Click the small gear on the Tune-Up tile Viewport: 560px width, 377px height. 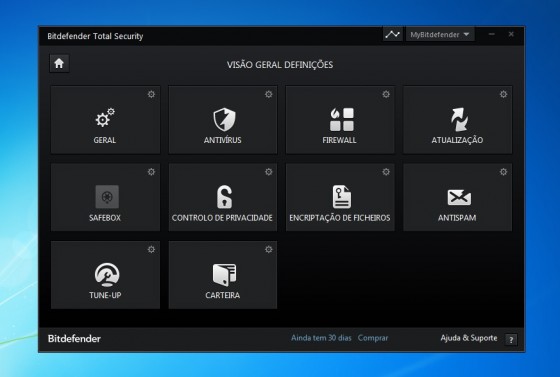[151, 249]
